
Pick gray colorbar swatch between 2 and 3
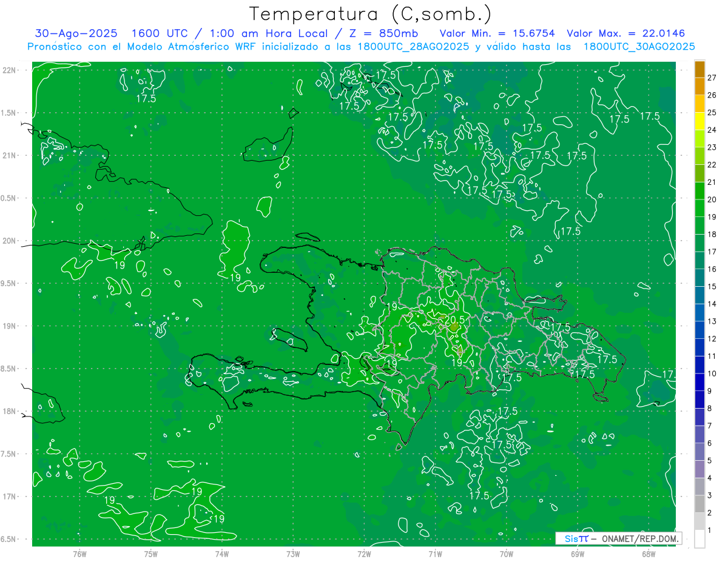pos(699,504)
